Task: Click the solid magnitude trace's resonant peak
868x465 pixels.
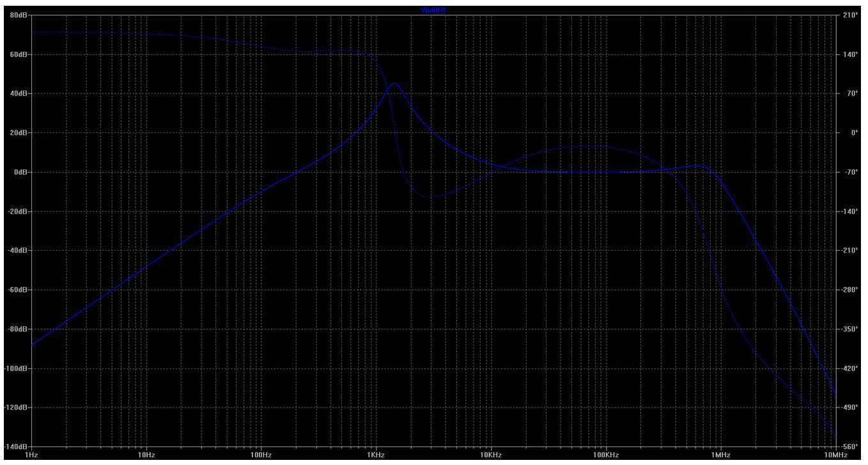Action: pyautogui.click(x=395, y=84)
